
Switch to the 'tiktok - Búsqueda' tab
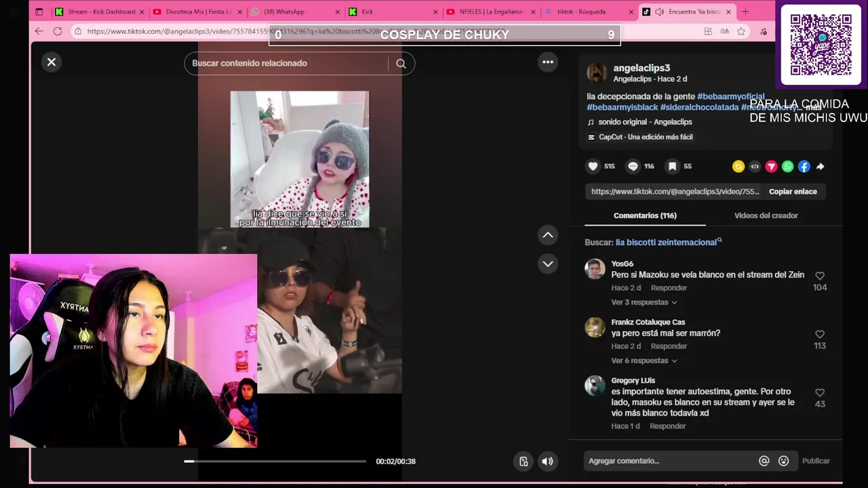tap(589, 12)
